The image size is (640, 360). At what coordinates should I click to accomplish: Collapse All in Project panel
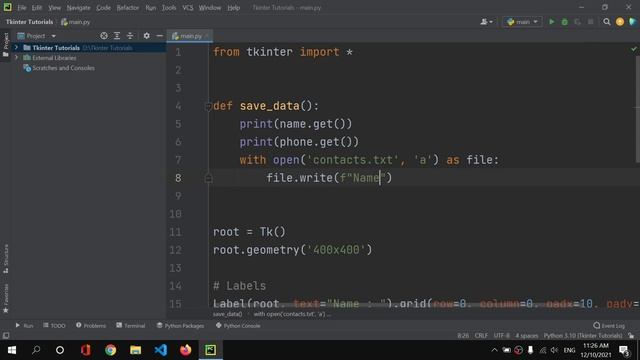tap(130, 36)
